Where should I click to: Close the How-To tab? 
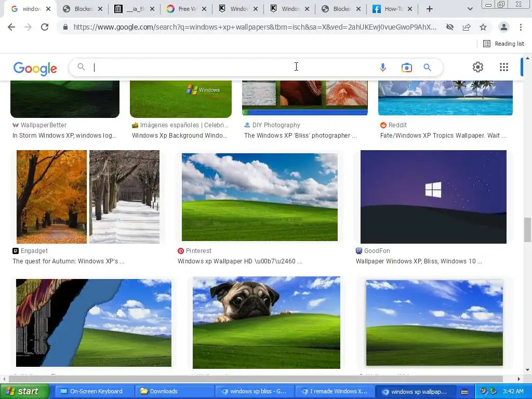(x=410, y=9)
